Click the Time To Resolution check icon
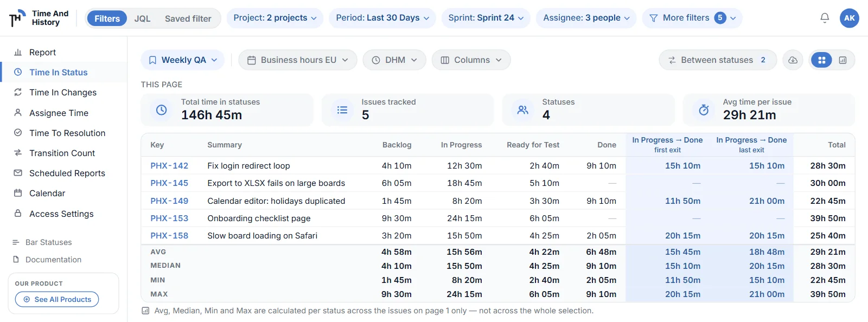The width and height of the screenshot is (868, 322). pos(18,133)
